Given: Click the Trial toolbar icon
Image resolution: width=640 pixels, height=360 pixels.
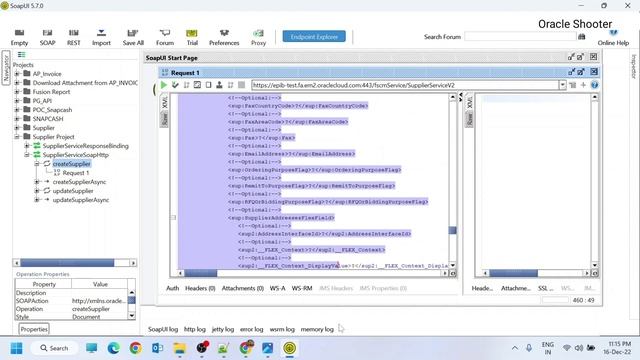Looking at the screenshot, I should (192, 33).
